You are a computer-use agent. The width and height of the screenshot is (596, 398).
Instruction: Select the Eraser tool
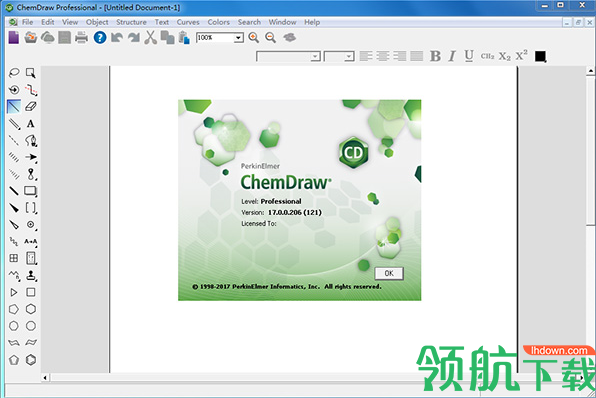(31, 106)
